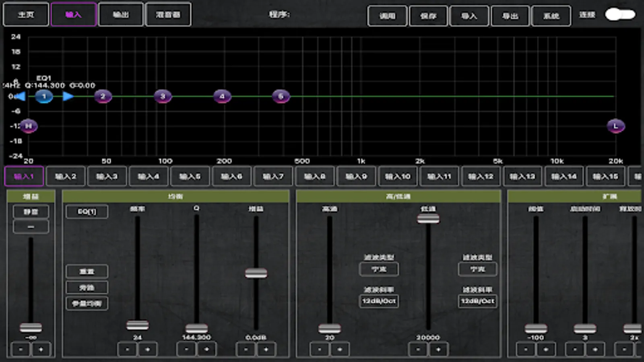644x362 pixels.
Task: Open the EQ(1) band selector
Action: (x=87, y=212)
